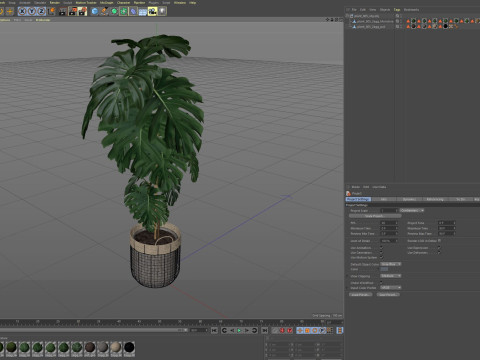Select the beige material sphere

coord(116,347)
